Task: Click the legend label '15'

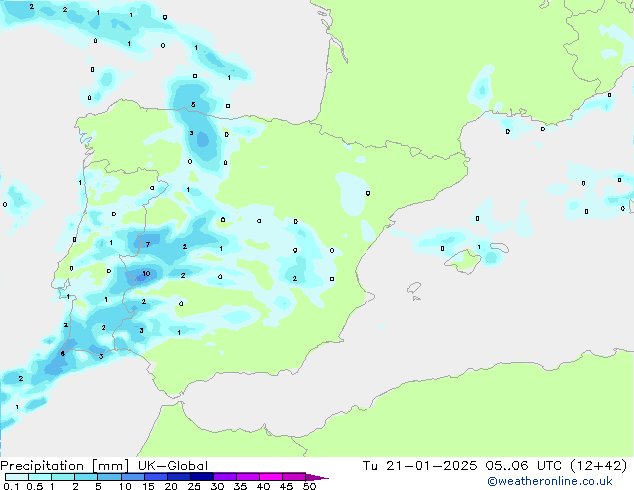Action: pos(148,486)
